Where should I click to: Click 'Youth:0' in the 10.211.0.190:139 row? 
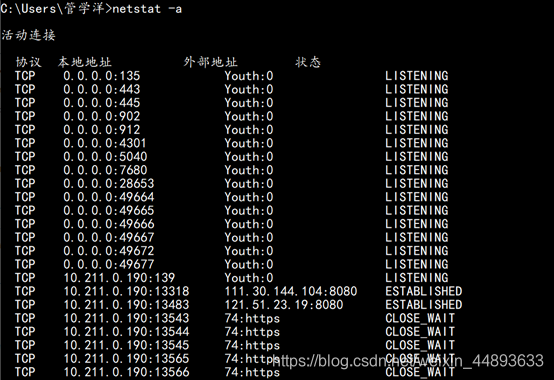pos(249,278)
